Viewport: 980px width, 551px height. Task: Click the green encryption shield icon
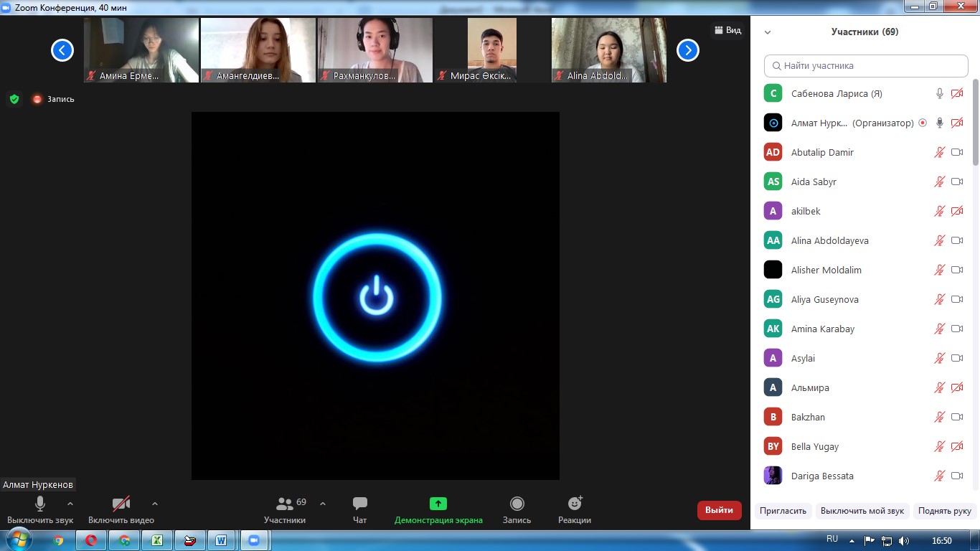(x=14, y=99)
